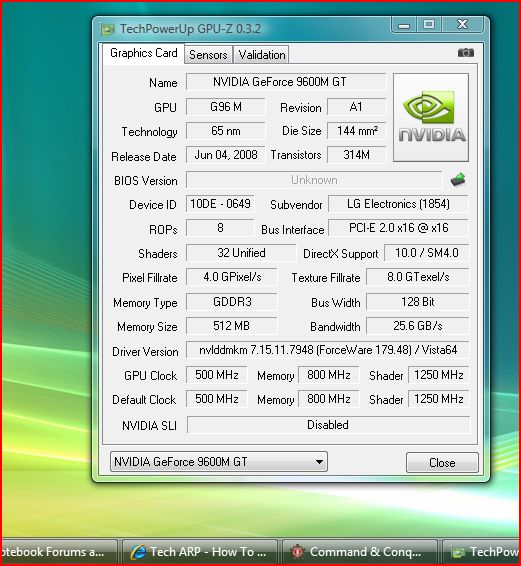Click the Bandwidth field 25.6 GB/s
The width and height of the screenshot is (521, 566).
[418, 326]
